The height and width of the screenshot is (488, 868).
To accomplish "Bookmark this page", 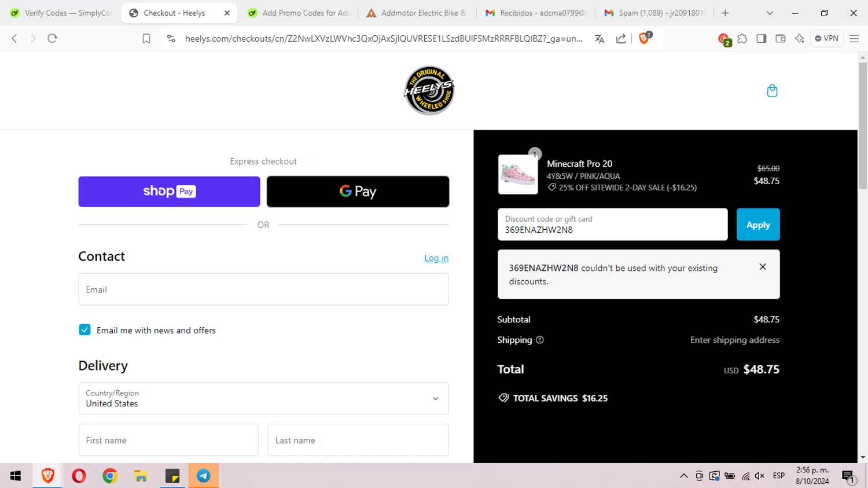I will [146, 38].
